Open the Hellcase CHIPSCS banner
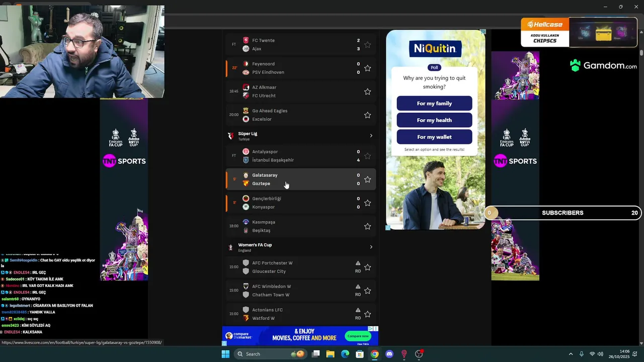The height and width of the screenshot is (362, 644). click(x=579, y=32)
